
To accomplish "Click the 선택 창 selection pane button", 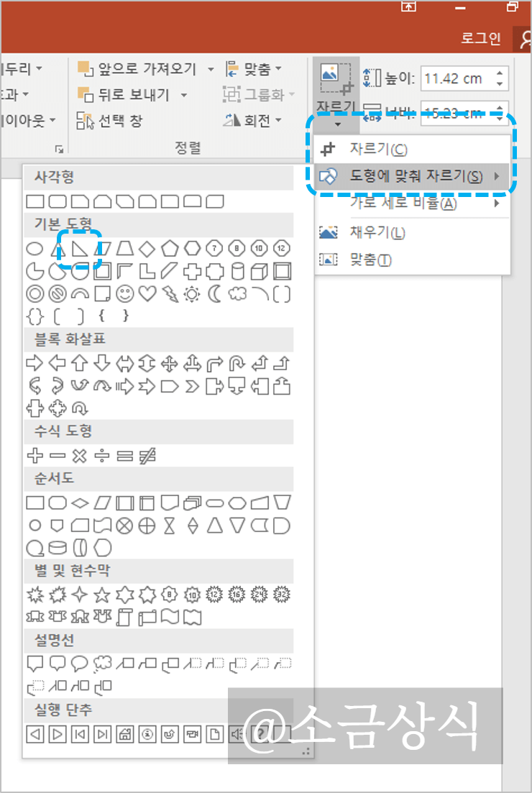I will (x=110, y=120).
